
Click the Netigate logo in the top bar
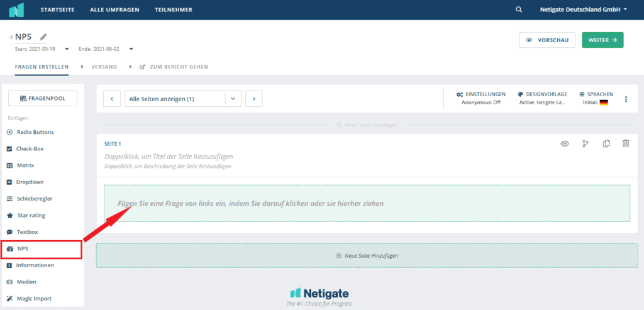[16, 9]
